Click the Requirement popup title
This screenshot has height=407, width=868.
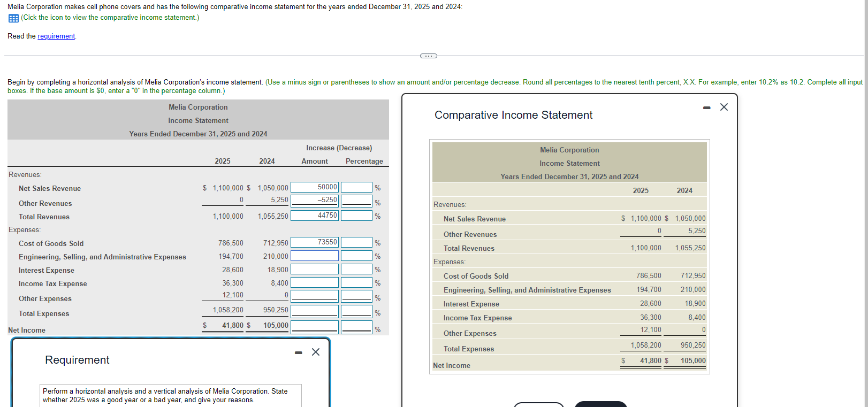tap(77, 360)
